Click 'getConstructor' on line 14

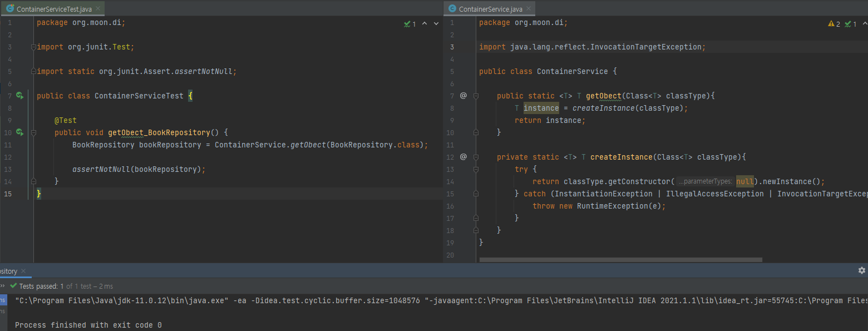[x=639, y=181]
